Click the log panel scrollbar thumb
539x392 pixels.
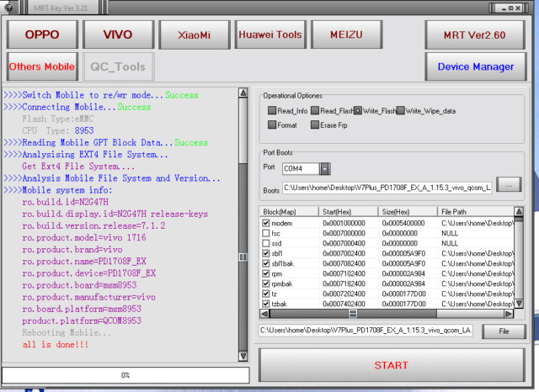pos(243,257)
